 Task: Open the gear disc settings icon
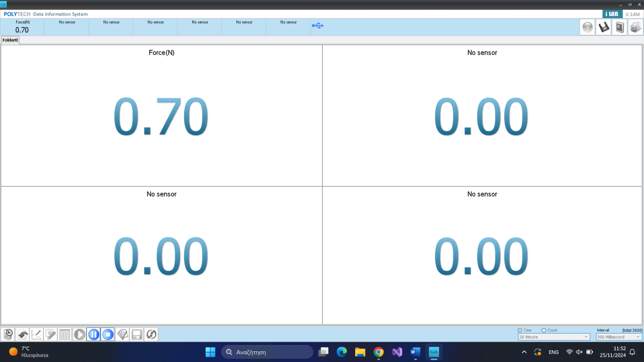(x=588, y=27)
